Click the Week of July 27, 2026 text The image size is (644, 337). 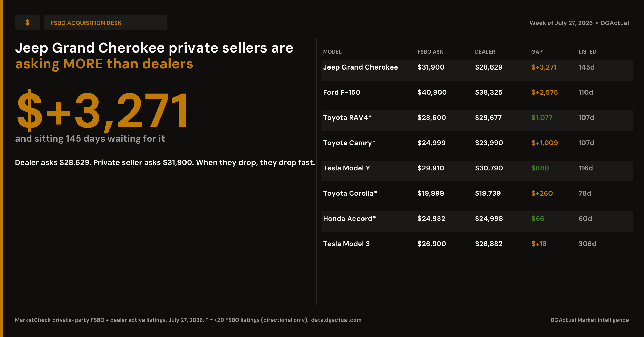coord(561,23)
